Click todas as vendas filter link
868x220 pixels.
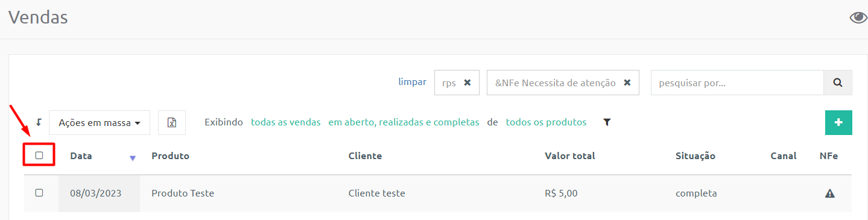[x=286, y=122]
